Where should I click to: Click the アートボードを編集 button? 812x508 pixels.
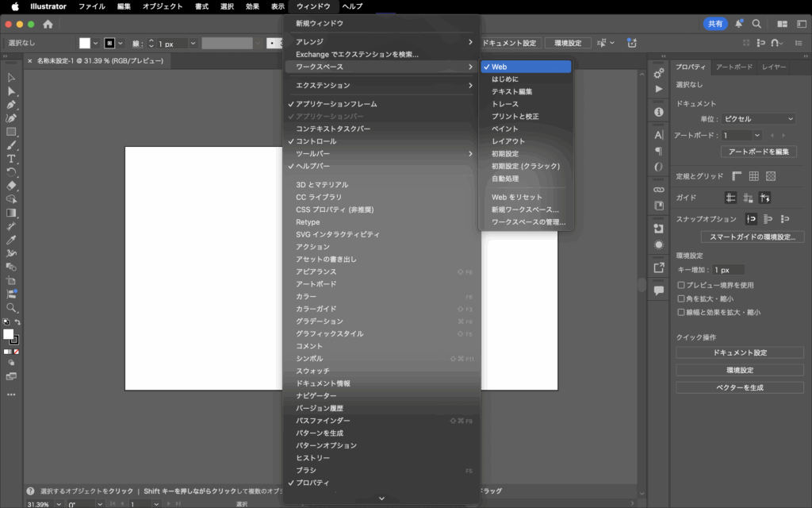(758, 152)
